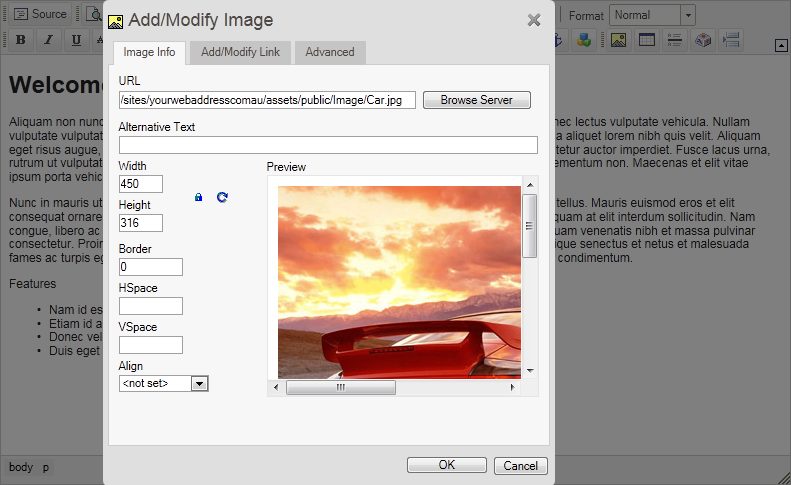
Task: Switch to the Image Info tab
Action: 149,52
